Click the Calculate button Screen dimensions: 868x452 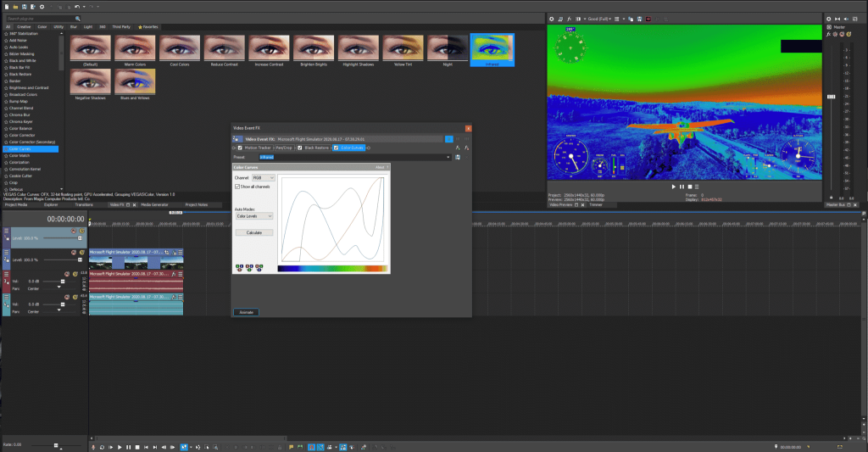(x=253, y=232)
